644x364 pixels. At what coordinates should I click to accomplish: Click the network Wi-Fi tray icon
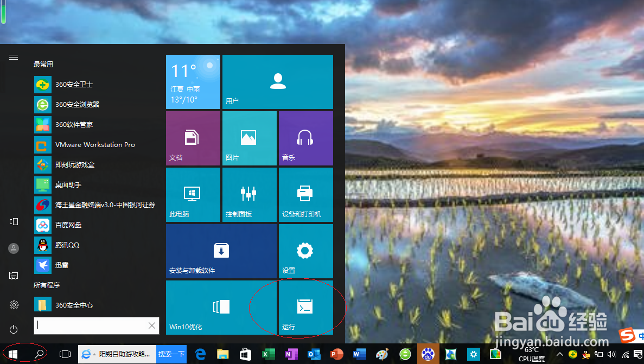[626, 355]
